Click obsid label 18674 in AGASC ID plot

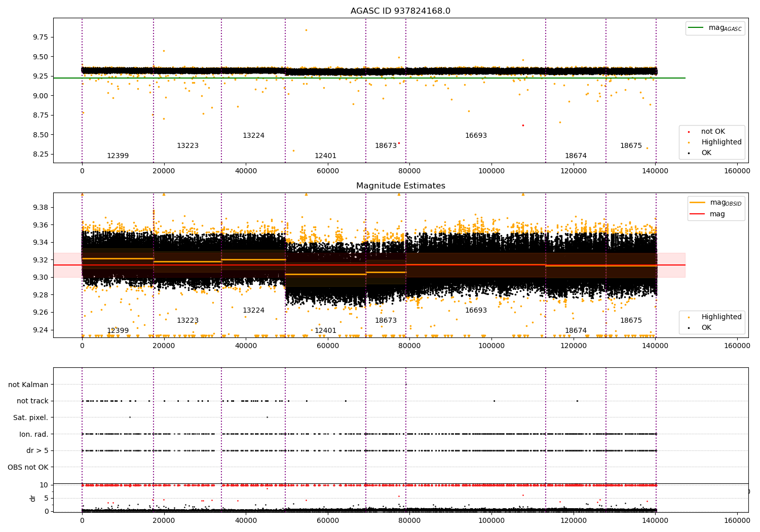576,156
